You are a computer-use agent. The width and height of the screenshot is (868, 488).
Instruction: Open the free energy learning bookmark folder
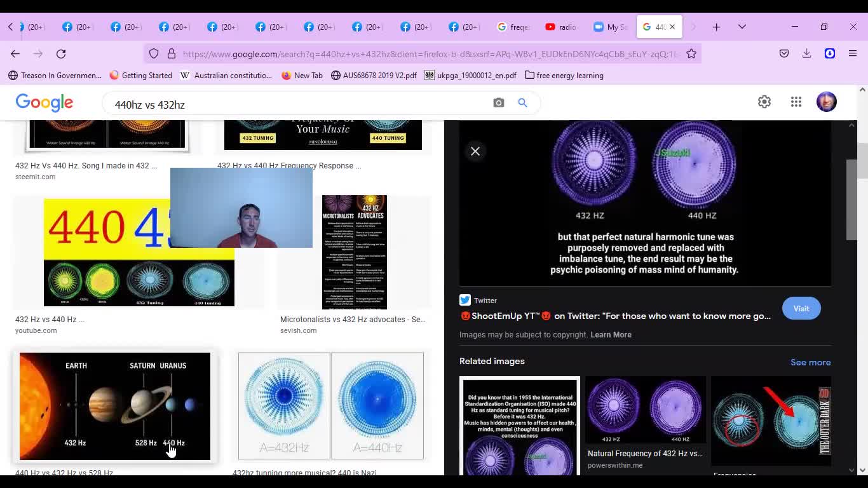tap(564, 75)
